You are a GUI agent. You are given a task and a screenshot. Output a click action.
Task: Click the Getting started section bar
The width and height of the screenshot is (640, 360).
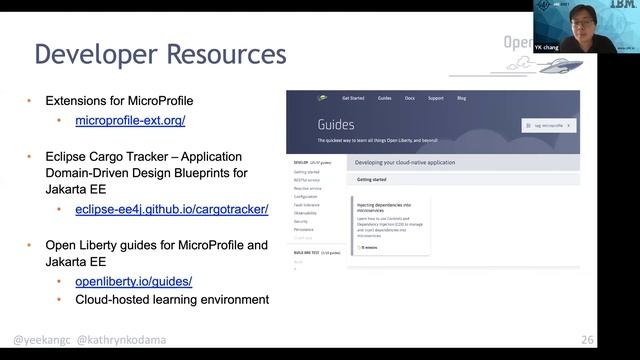(x=463, y=180)
